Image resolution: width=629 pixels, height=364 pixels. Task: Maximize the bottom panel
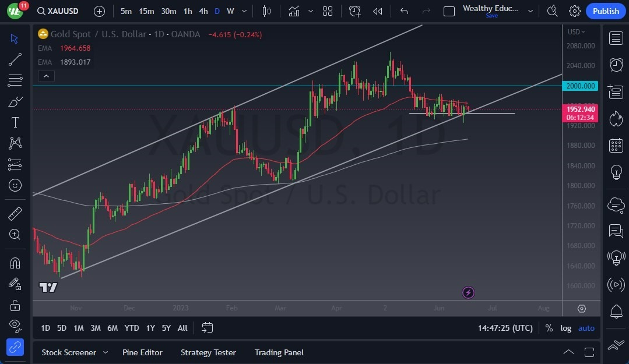(589, 352)
